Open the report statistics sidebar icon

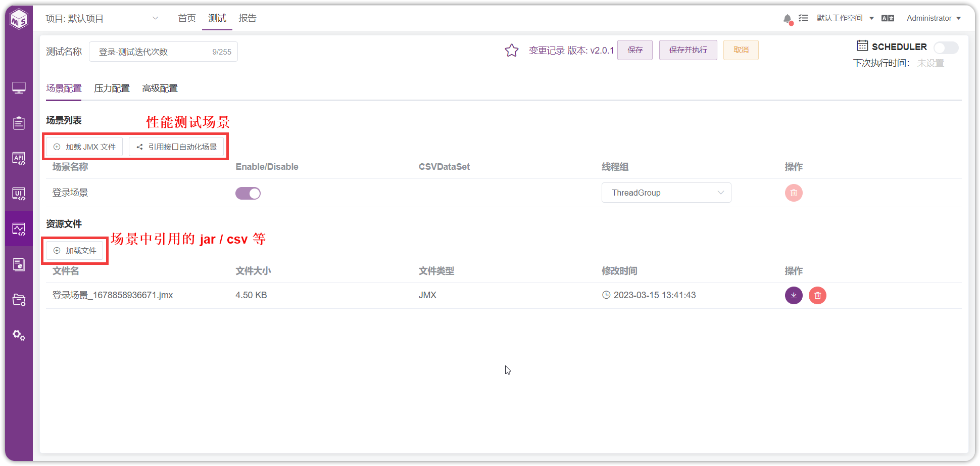click(19, 264)
